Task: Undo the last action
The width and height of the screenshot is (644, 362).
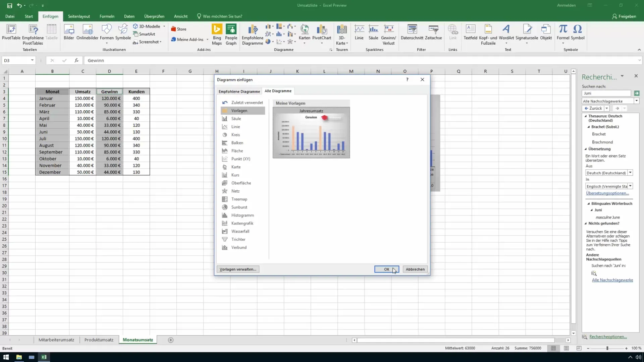Action: tap(19, 5)
